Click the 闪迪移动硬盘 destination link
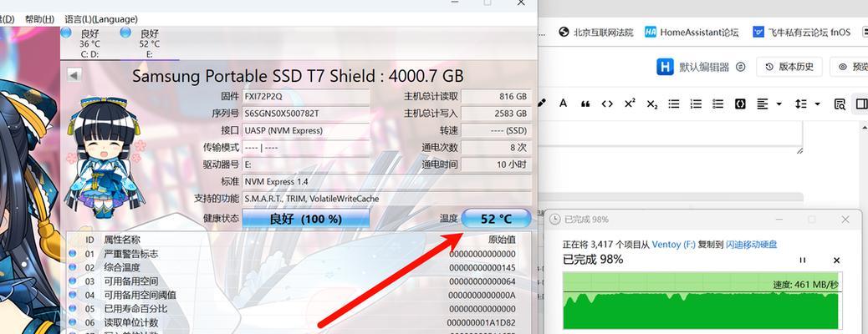Screen dimensions: 868x334 752,244
